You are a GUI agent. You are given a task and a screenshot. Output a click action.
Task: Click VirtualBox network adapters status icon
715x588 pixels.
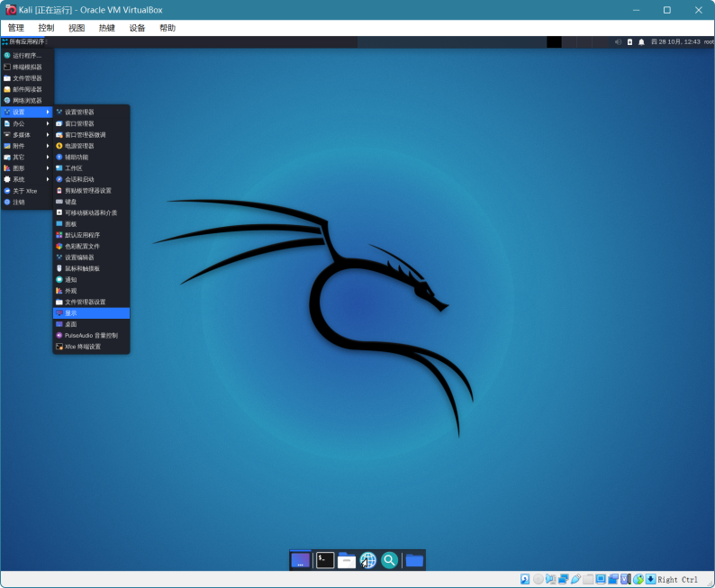[x=563, y=579]
